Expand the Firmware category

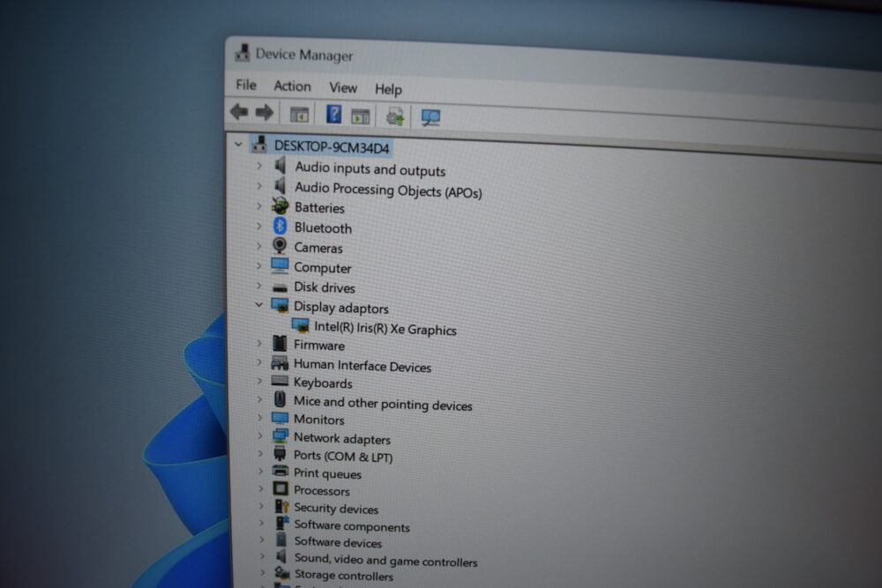pos(259,343)
